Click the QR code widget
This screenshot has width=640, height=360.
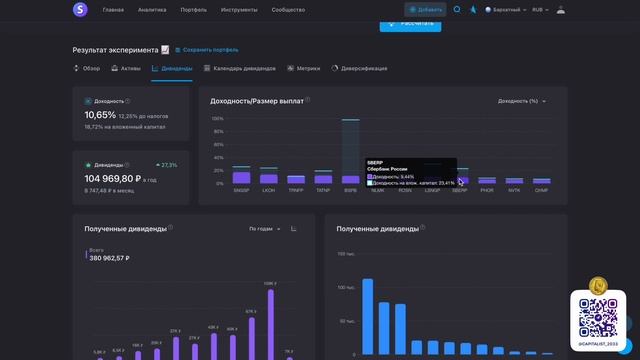pyautogui.click(x=598, y=320)
